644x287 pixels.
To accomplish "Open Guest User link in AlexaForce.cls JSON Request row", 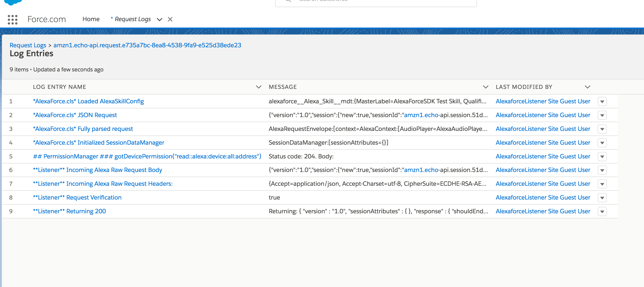I will click(x=543, y=115).
